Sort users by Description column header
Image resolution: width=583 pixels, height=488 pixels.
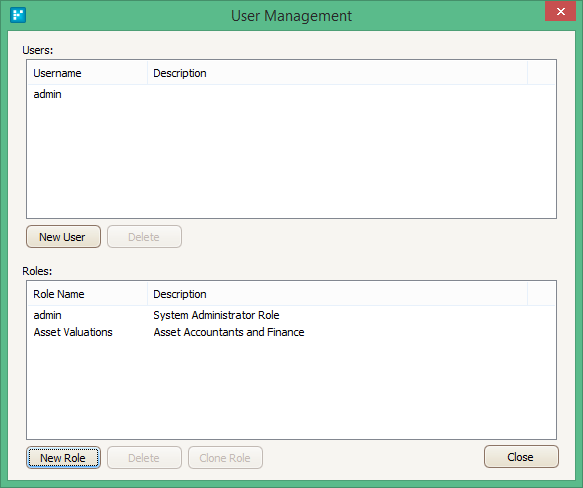point(338,73)
